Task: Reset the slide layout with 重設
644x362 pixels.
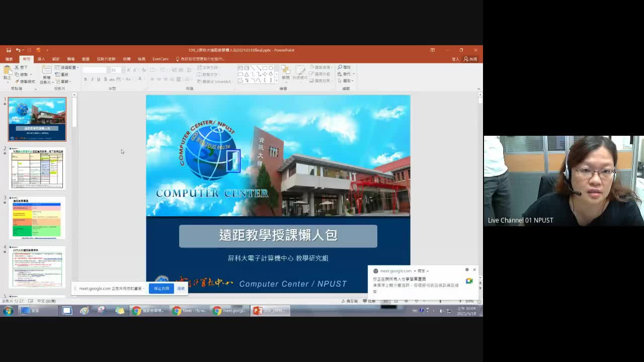Action: pyautogui.click(x=61, y=74)
